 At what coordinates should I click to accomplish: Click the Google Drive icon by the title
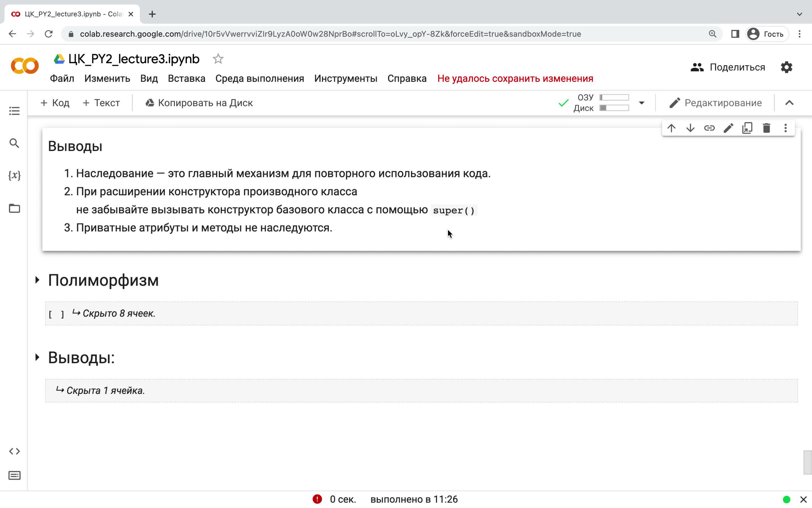(59, 59)
